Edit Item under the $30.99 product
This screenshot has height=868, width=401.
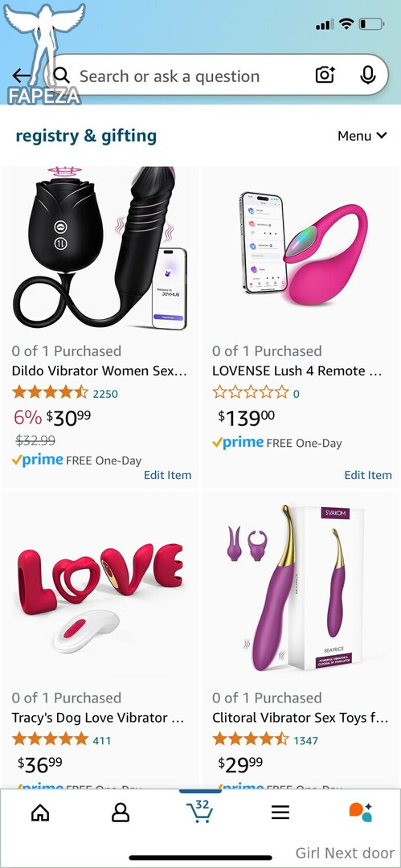[x=167, y=475]
